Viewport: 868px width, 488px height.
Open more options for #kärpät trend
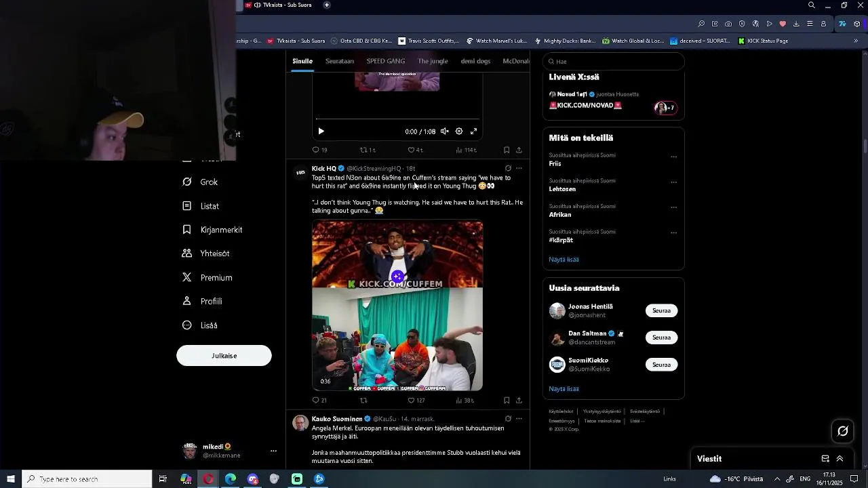pyautogui.click(x=673, y=233)
